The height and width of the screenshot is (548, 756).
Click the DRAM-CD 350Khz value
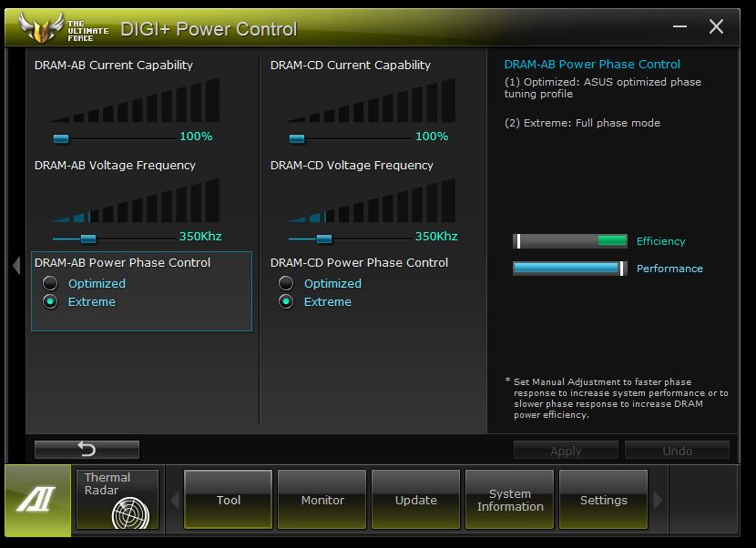click(x=436, y=236)
